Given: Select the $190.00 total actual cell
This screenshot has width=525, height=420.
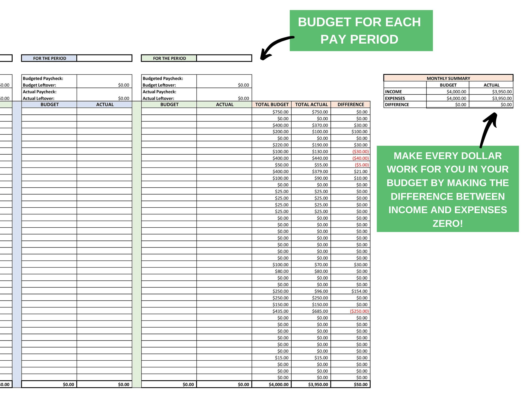Looking at the screenshot, I should tap(311, 145).
